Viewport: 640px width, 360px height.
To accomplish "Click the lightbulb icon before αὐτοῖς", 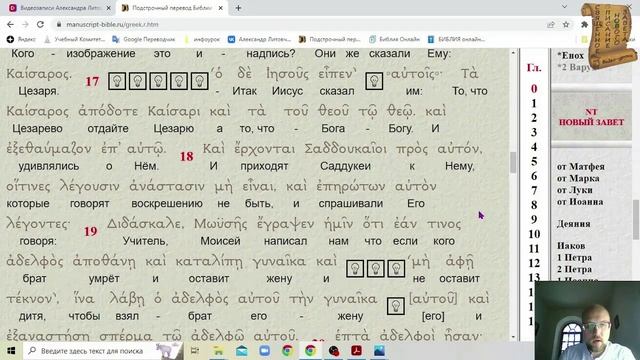I will pos(374,81).
